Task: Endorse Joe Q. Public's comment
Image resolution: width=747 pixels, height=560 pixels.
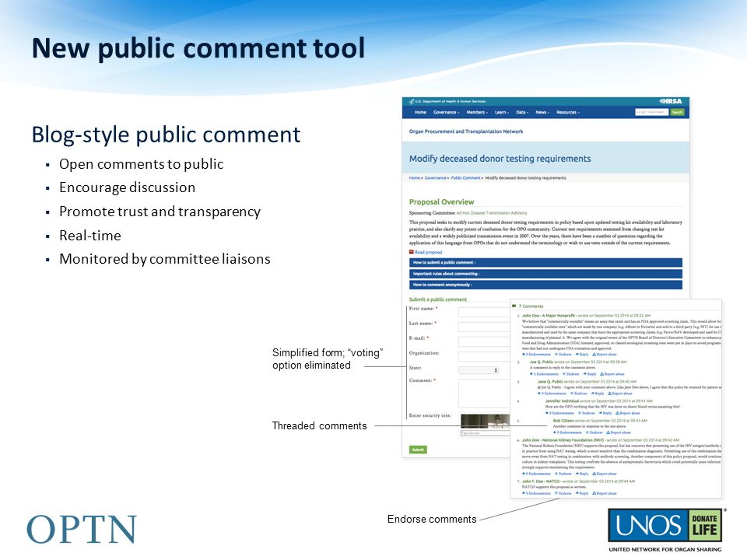Action: tap(570, 374)
